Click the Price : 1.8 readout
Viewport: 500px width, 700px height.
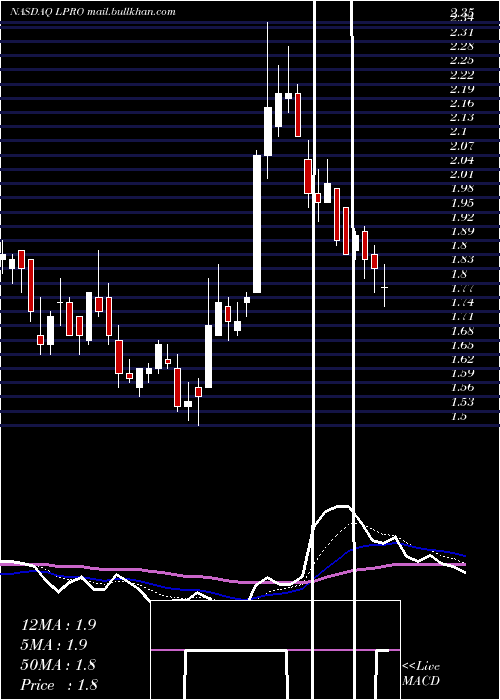[x=59, y=685]
